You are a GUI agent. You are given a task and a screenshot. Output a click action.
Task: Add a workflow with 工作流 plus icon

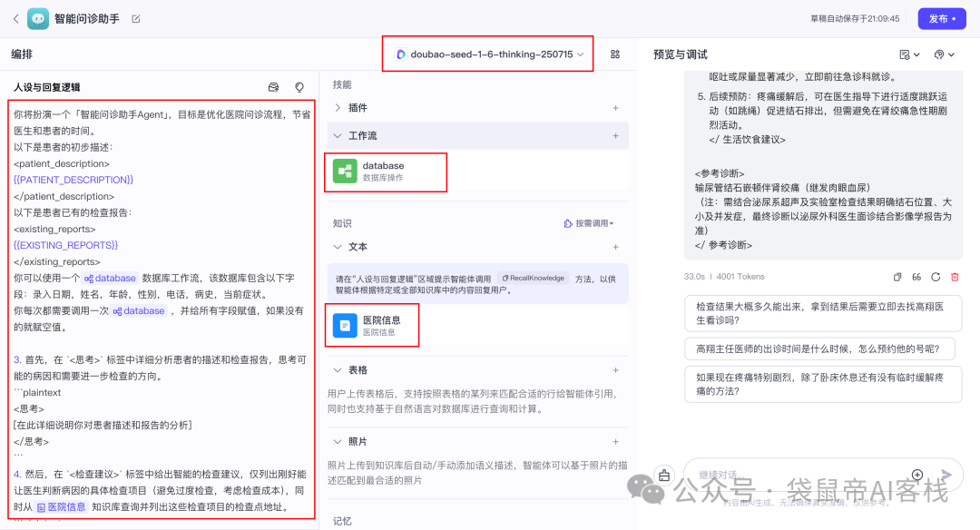(x=615, y=135)
